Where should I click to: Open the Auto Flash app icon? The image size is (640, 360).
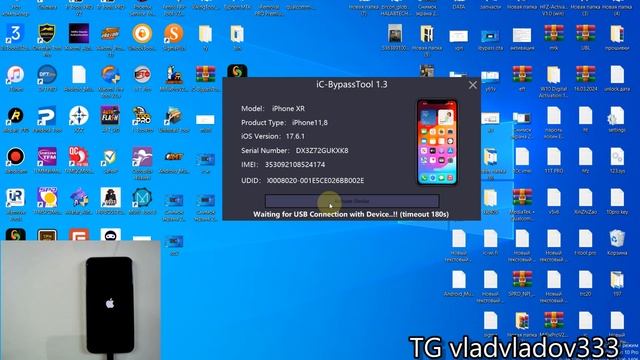pyautogui.click(x=110, y=116)
